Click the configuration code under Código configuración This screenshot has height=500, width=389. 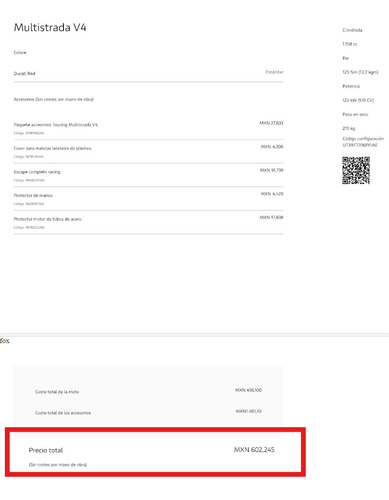pos(360,145)
